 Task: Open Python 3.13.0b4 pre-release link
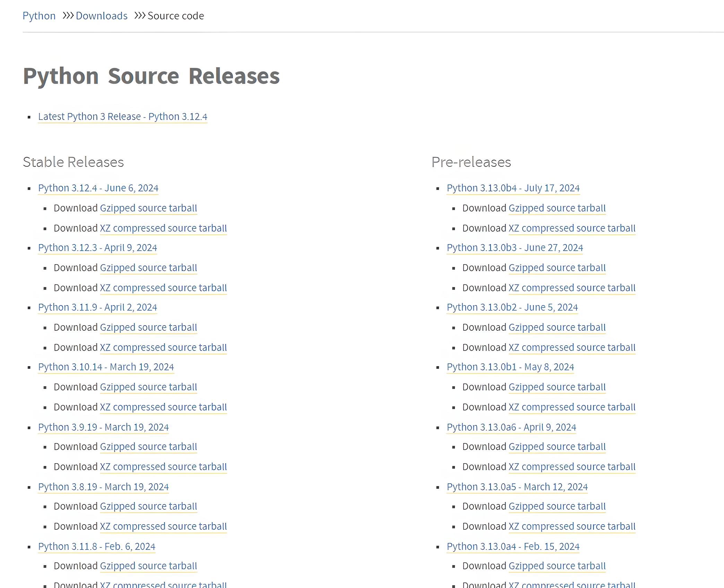click(513, 188)
